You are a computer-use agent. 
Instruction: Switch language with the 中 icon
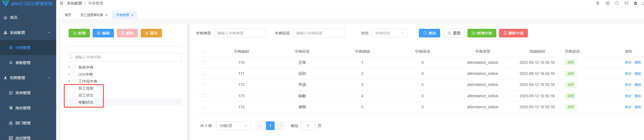(608, 3)
